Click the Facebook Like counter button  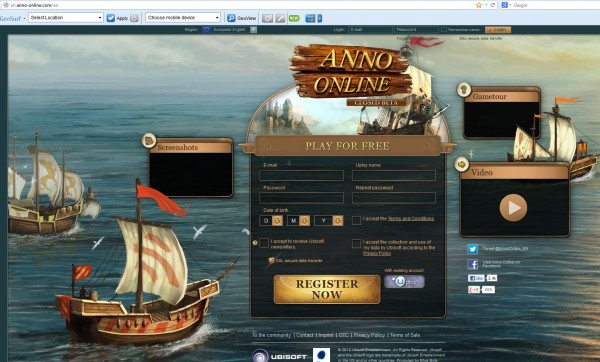tap(482, 278)
